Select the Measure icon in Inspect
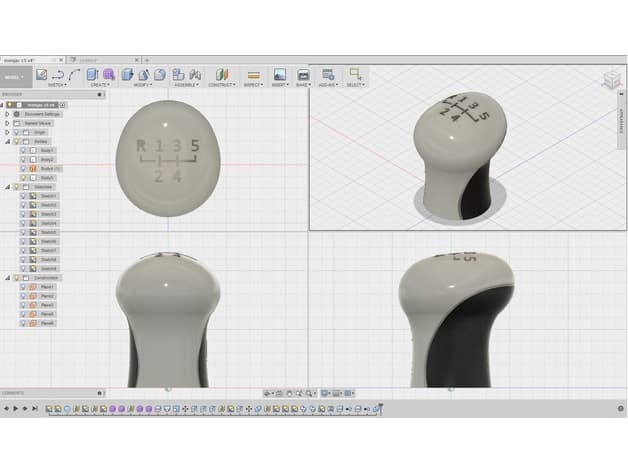 [254, 75]
